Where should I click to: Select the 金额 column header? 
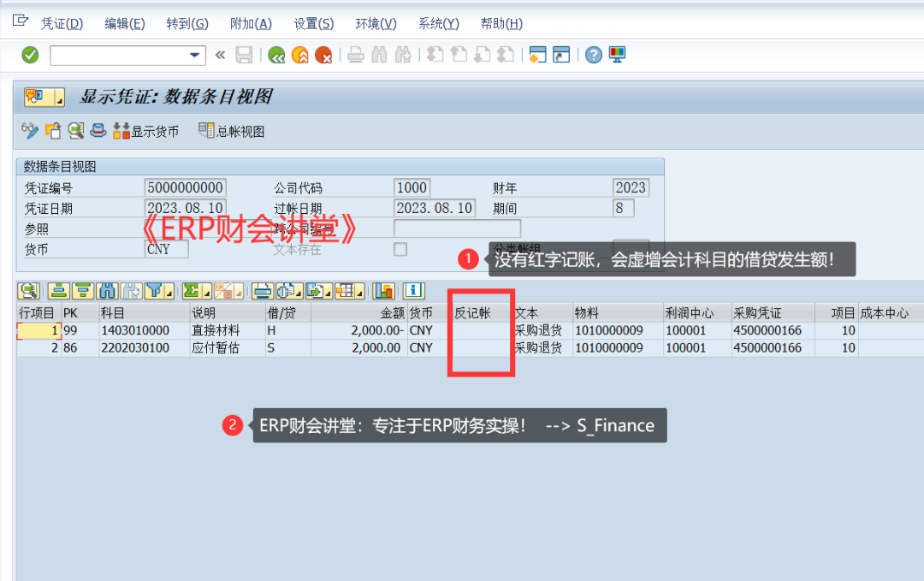[358, 313]
